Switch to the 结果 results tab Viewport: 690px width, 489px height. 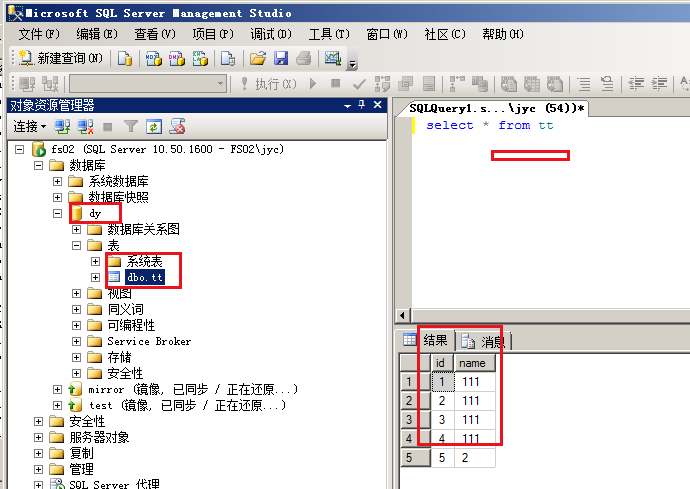pos(425,340)
